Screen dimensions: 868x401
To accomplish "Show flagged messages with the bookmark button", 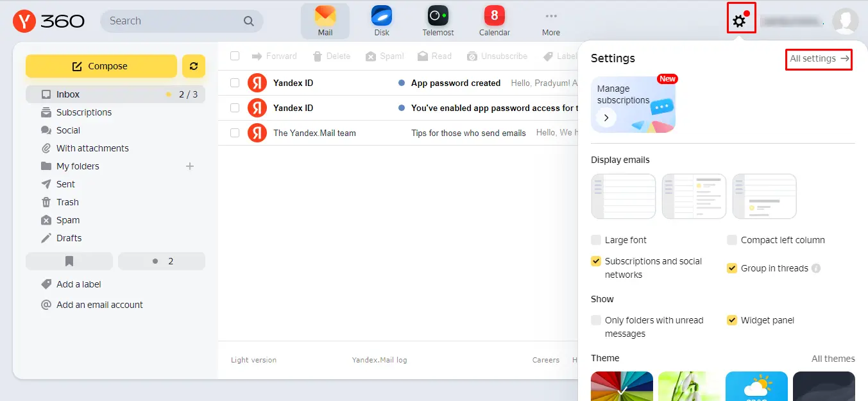I will (x=69, y=261).
